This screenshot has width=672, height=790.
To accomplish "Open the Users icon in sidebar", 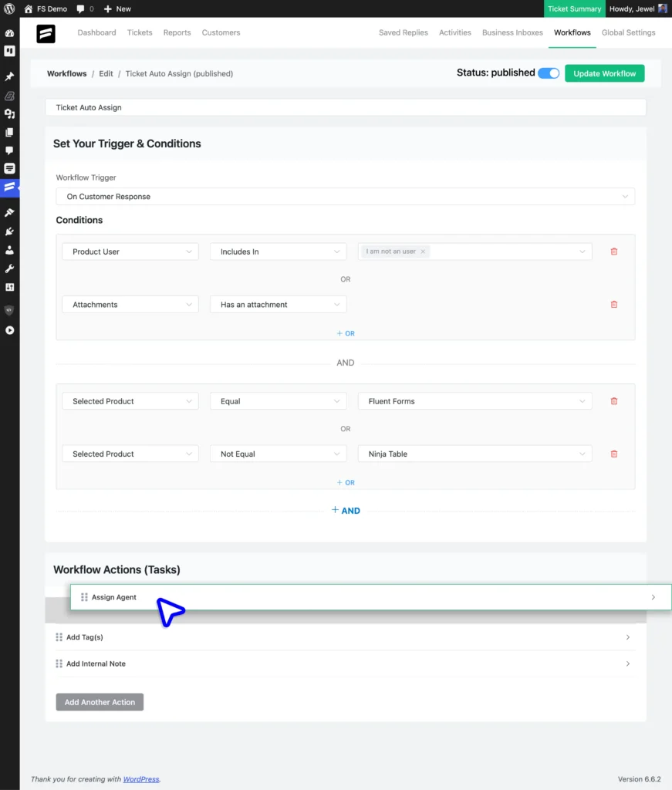I will pos(9,250).
